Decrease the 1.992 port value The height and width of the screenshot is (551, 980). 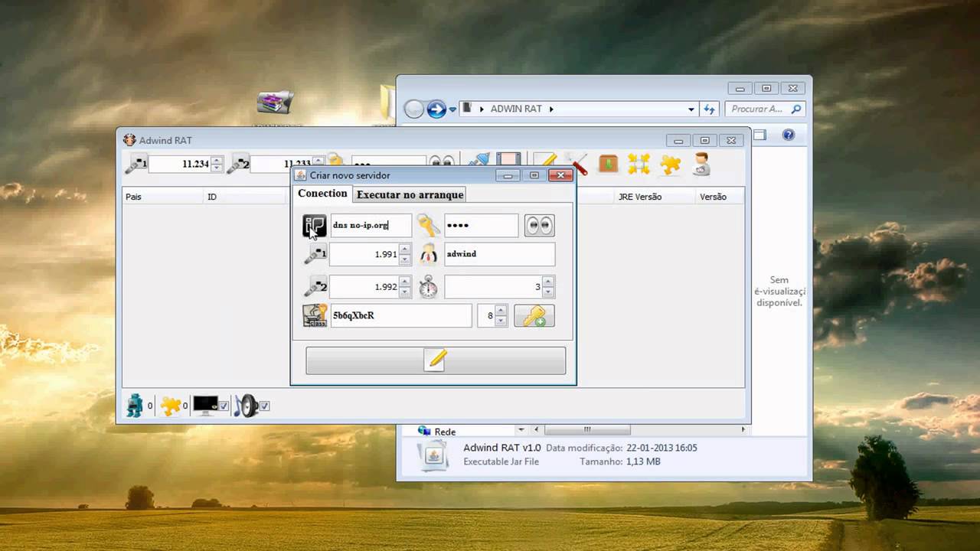pos(405,292)
